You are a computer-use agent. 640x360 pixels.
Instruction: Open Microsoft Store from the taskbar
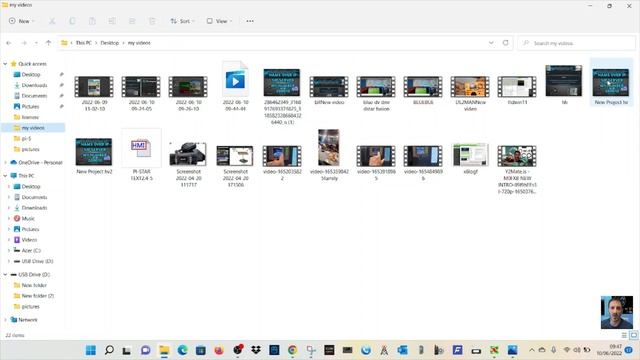200,350
